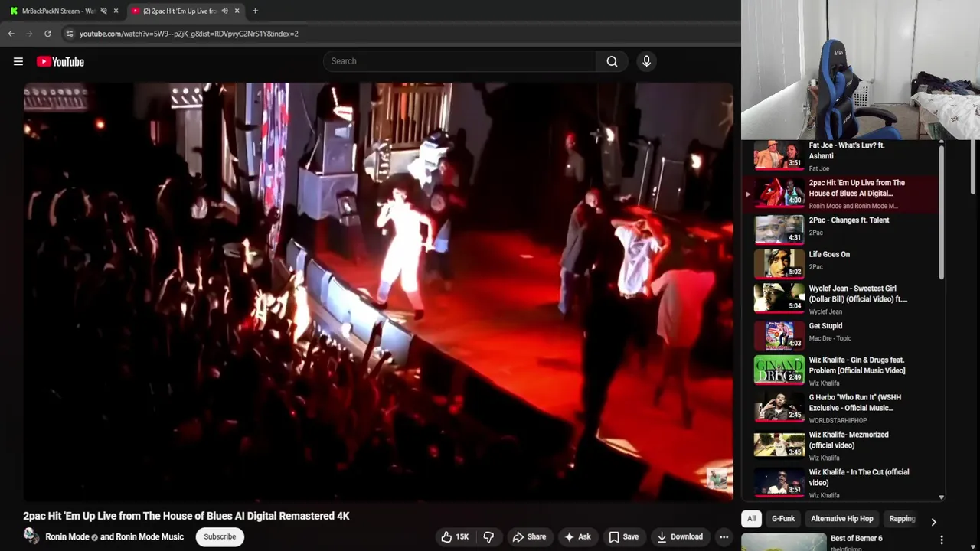This screenshot has width=980, height=551.
Task: Play Get Stupid by Mac Dre thumbnail
Action: point(779,334)
